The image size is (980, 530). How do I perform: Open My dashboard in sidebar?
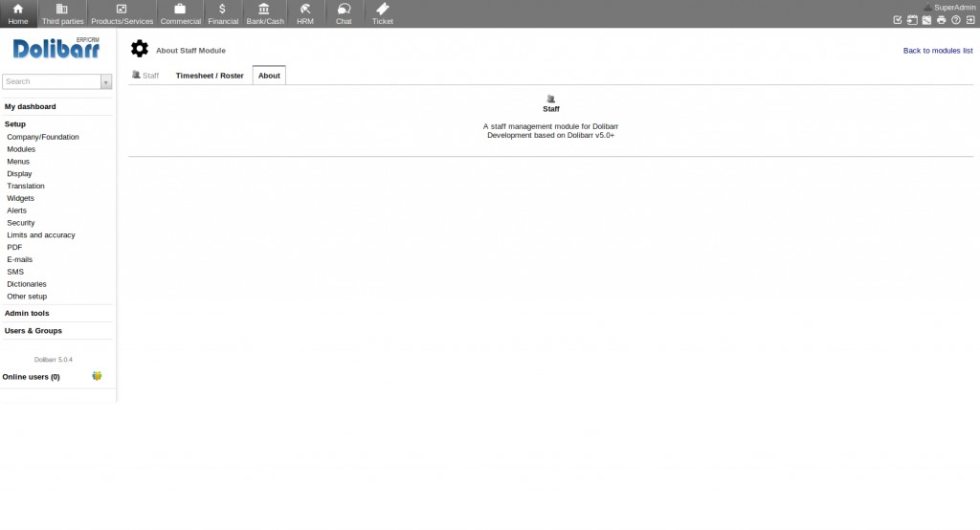point(30,107)
